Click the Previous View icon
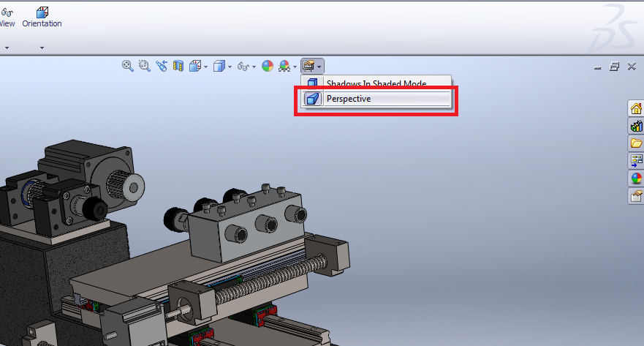 tap(161, 66)
